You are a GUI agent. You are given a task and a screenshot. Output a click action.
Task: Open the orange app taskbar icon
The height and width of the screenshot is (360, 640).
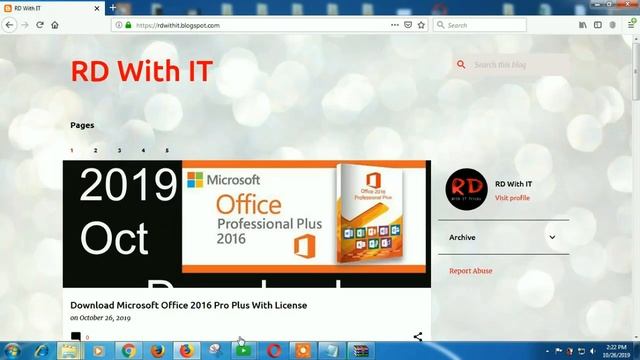(303, 351)
